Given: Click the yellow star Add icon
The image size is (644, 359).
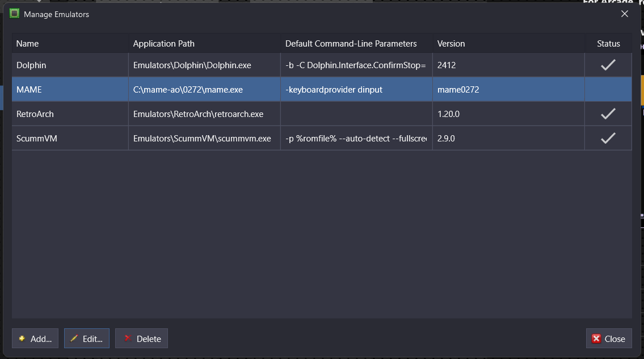Looking at the screenshot, I should 22,339.
